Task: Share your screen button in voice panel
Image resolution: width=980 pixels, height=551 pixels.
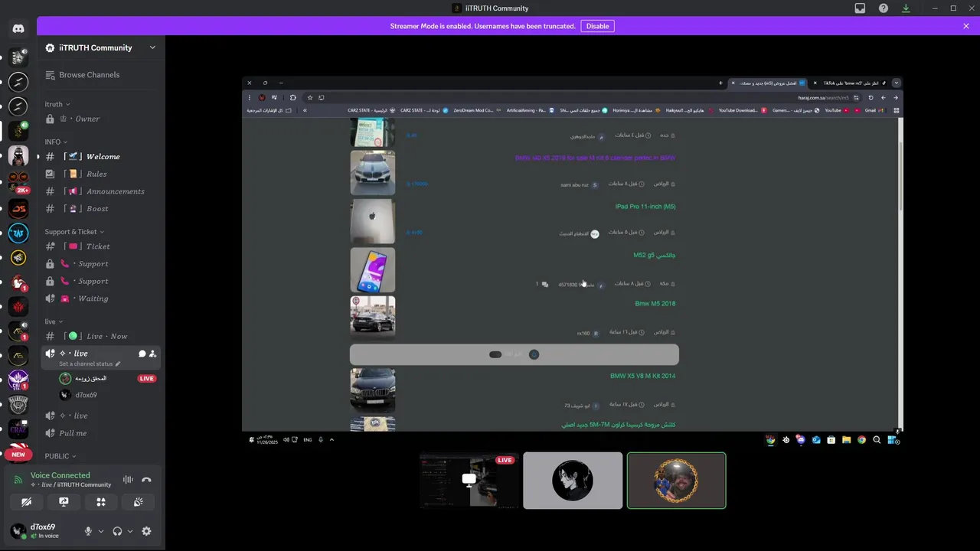Action: click(x=64, y=502)
